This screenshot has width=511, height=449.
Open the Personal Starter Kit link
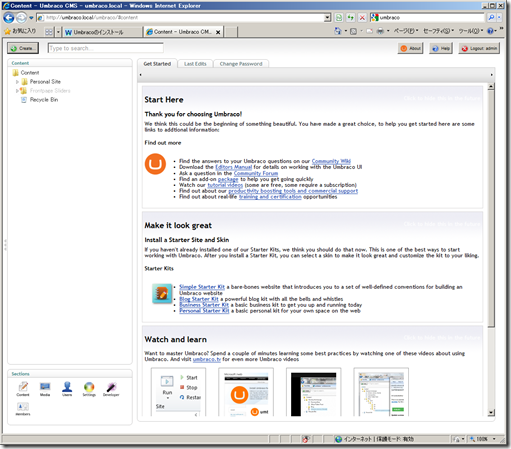click(x=204, y=311)
